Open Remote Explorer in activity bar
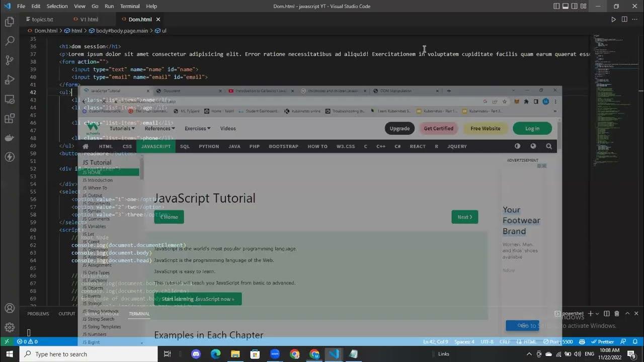The image size is (644, 362). [10, 99]
